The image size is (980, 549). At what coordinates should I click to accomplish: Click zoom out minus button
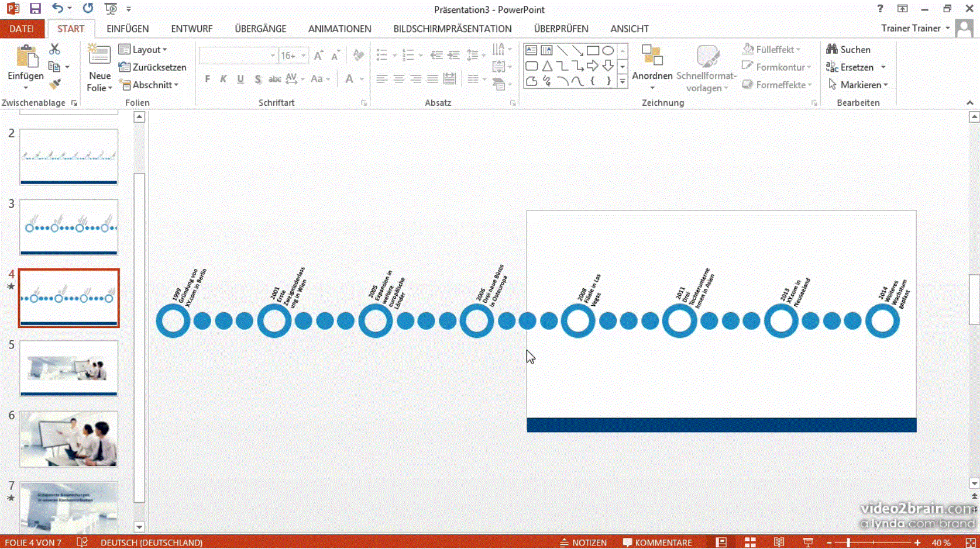tap(829, 543)
